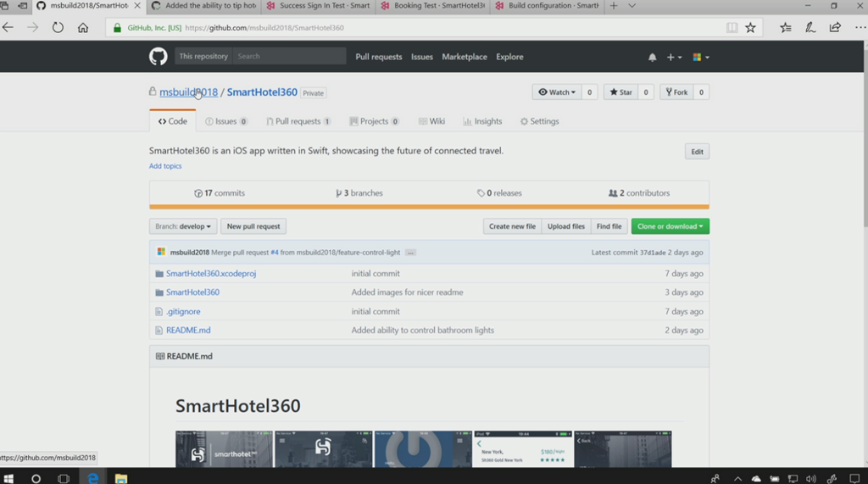Viewport: 868px width, 484px height.
Task: Switch to the 'Added the ability to tip' tab
Action: (204, 6)
